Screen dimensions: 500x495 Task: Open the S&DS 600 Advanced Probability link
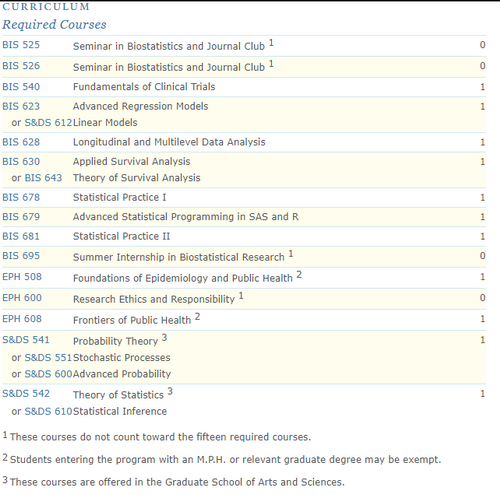tap(48, 374)
